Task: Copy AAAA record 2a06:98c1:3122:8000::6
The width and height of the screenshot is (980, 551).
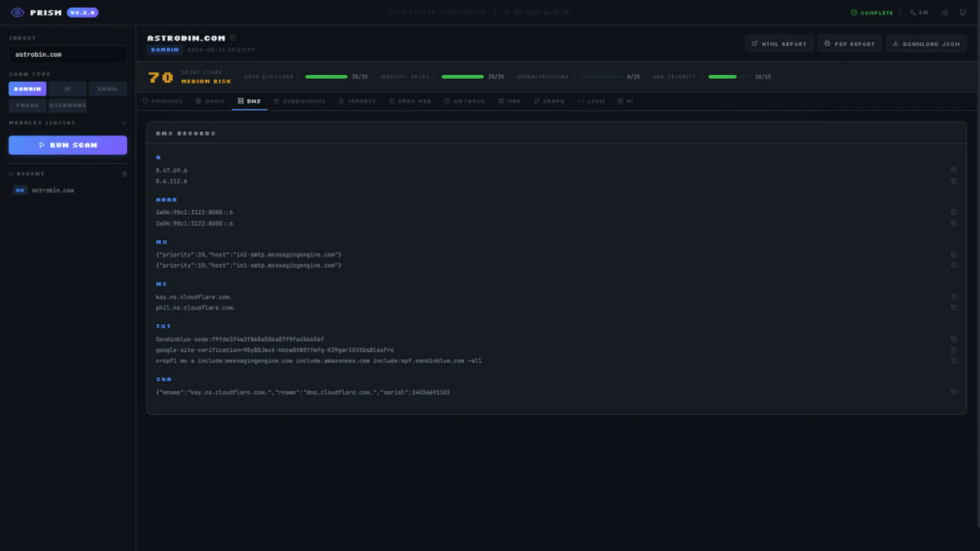Action: pyautogui.click(x=954, y=223)
